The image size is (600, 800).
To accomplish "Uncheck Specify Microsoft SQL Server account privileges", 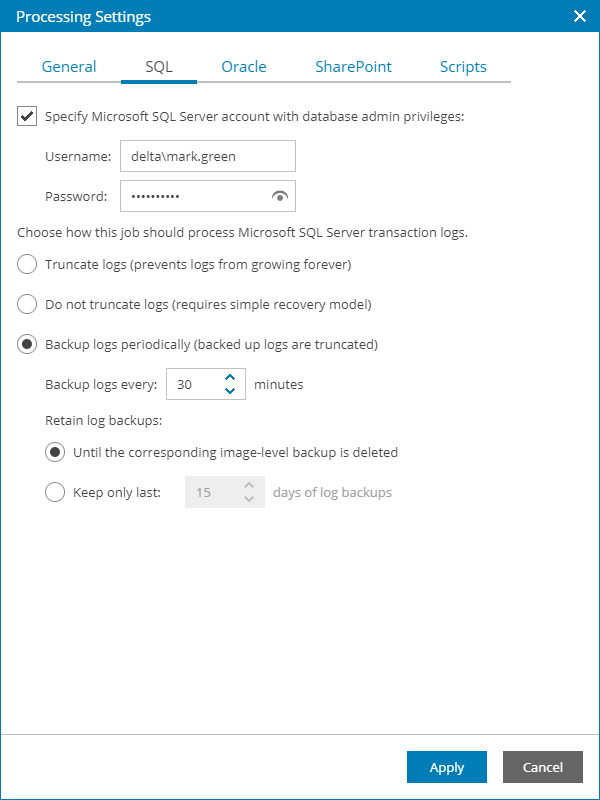I will (27, 115).
